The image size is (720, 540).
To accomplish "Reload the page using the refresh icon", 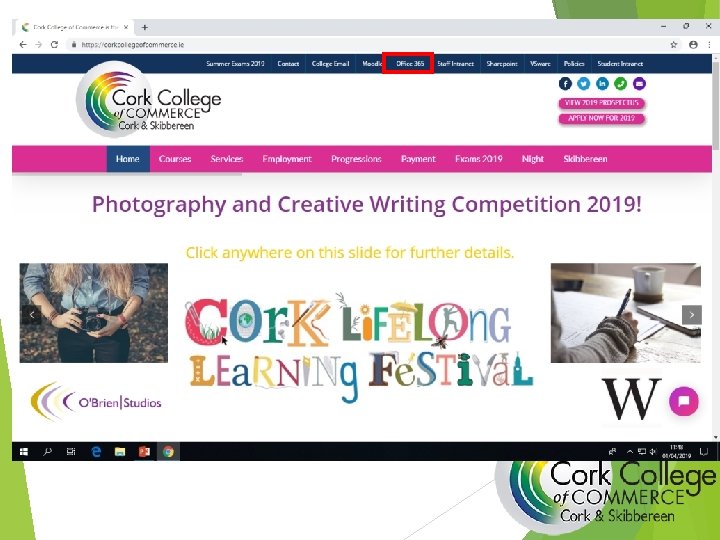I will point(54,45).
